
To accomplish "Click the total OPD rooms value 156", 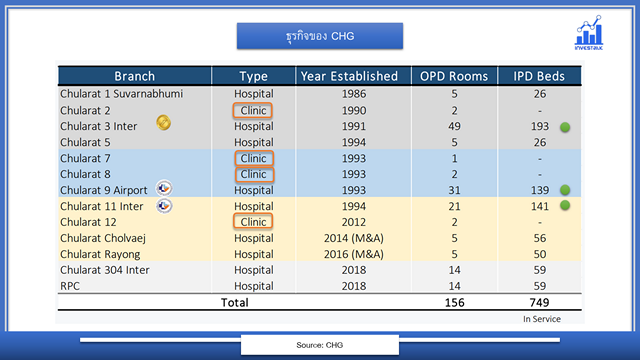I will [x=454, y=302].
